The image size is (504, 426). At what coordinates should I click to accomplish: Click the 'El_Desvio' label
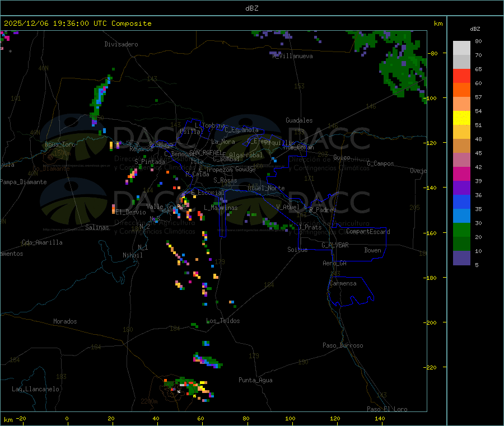[130, 212]
